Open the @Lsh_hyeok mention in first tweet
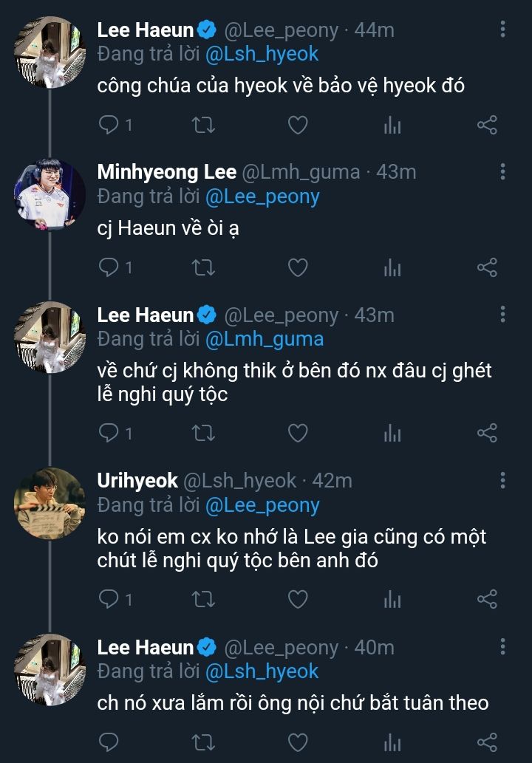 tap(261, 54)
